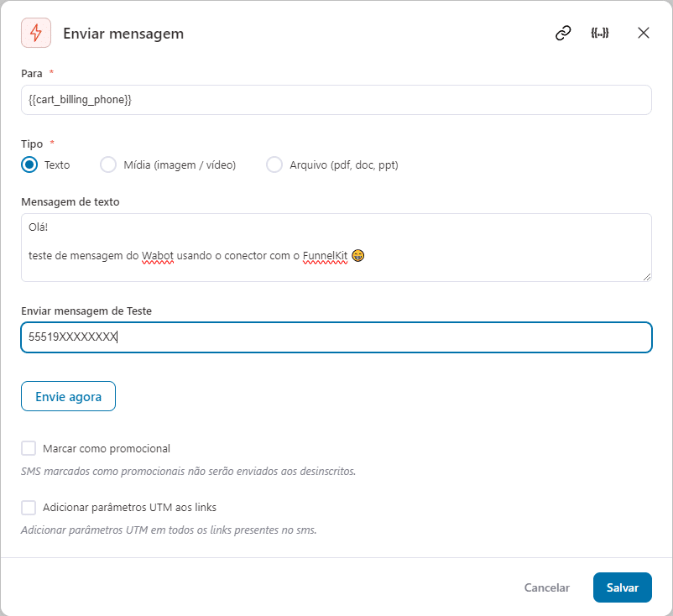Check Adicionar parâmetros UTM aos links
673x616 pixels.
29,507
